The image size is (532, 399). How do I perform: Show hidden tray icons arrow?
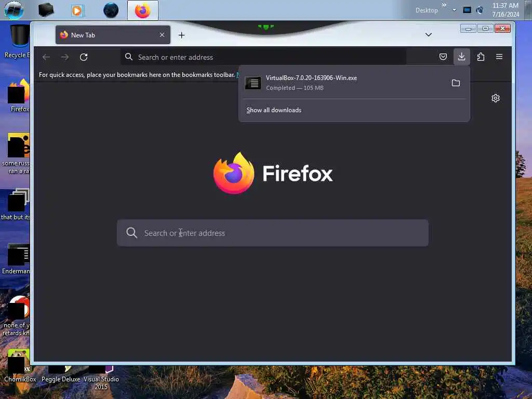454,10
